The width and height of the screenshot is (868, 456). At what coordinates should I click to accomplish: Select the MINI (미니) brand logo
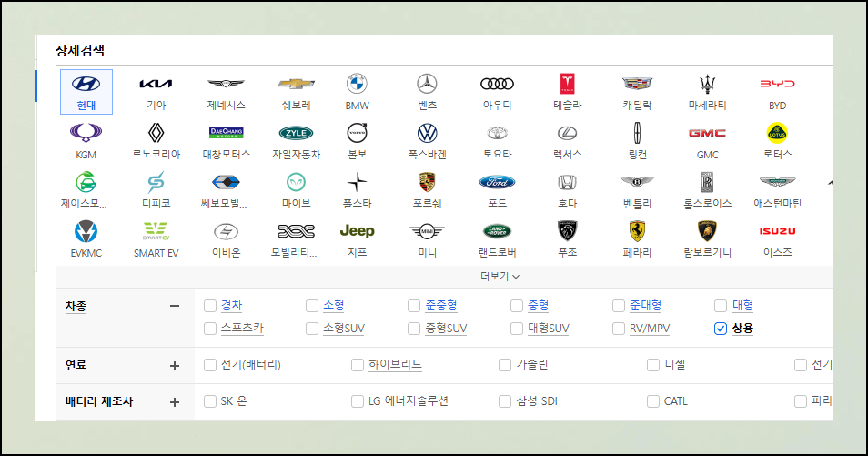427,231
